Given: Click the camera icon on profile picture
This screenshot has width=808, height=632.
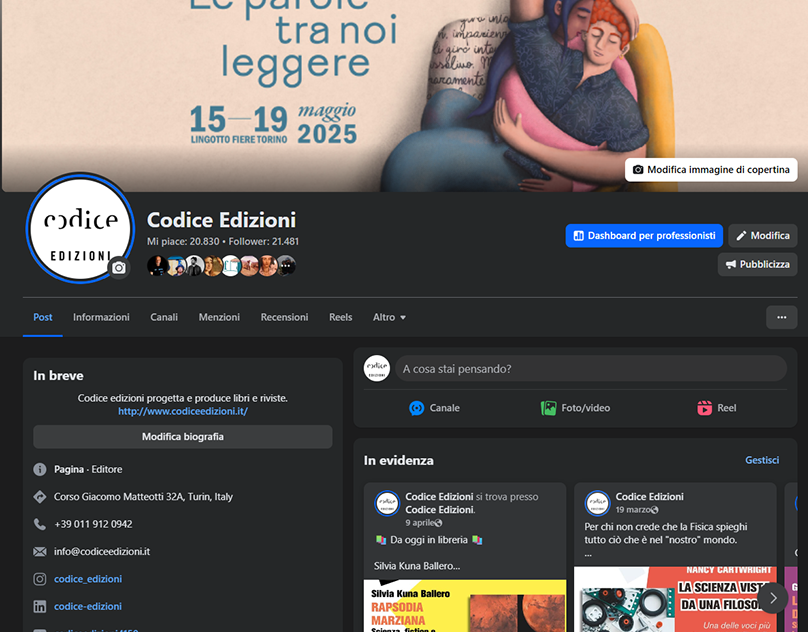Looking at the screenshot, I should pyautogui.click(x=119, y=268).
